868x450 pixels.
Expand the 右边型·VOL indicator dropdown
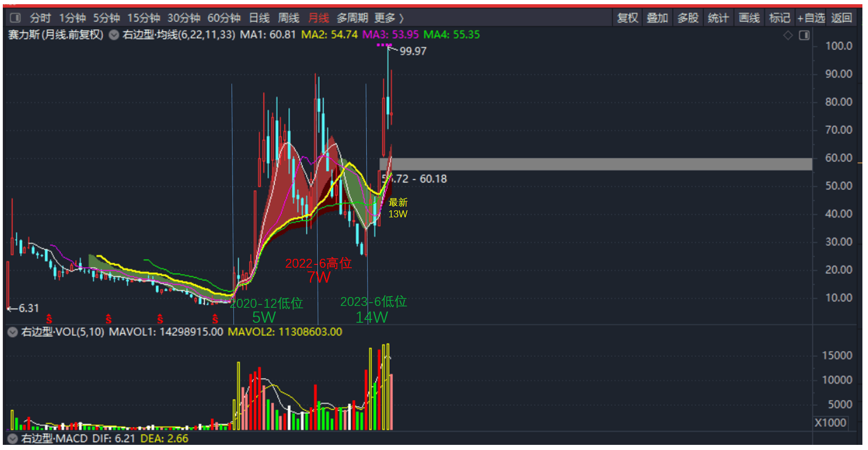click(x=13, y=332)
